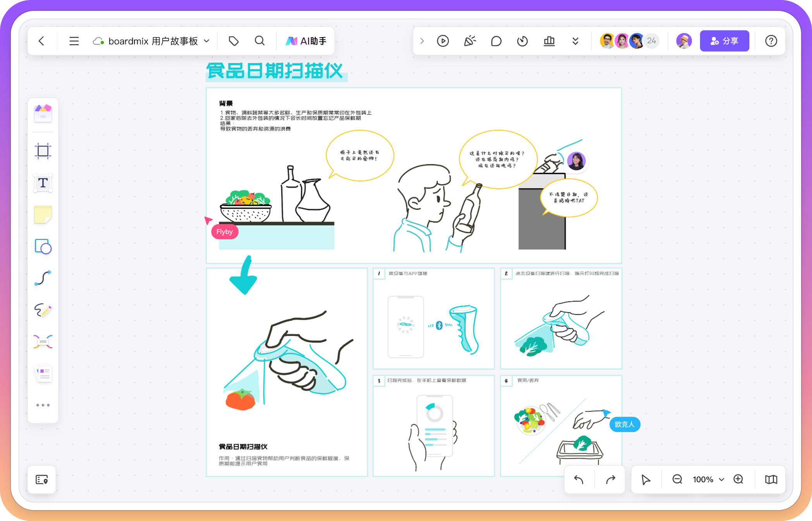Pick the pen drawing tool
The height and width of the screenshot is (521, 812).
[43, 310]
